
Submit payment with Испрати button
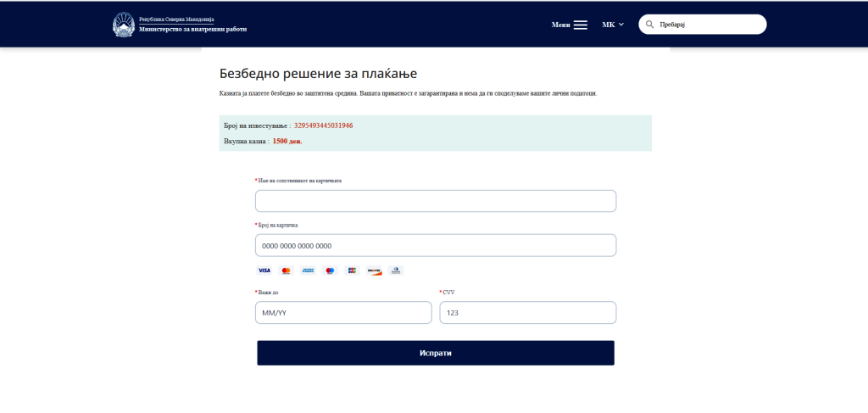[436, 353]
